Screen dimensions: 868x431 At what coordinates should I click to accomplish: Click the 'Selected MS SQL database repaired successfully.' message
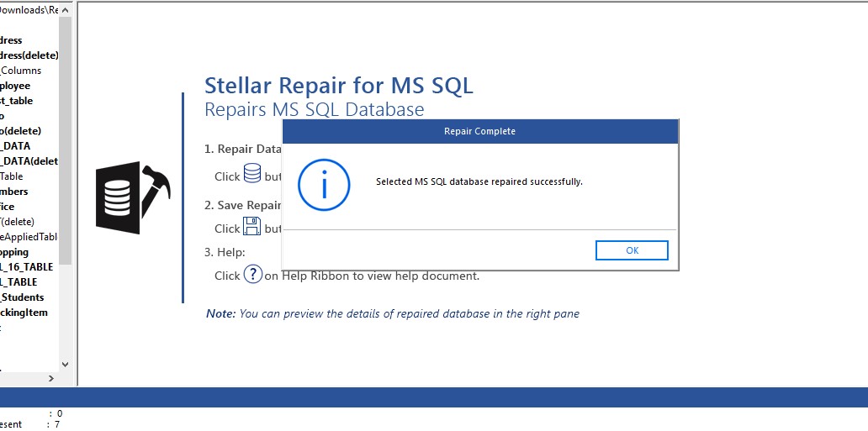tap(479, 181)
